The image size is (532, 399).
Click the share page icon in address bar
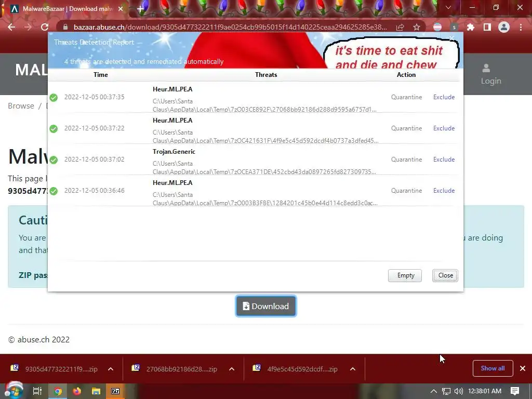(x=400, y=27)
